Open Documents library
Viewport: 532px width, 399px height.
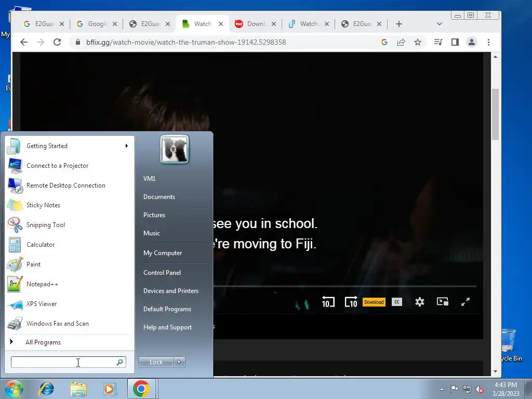pos(159,197)
